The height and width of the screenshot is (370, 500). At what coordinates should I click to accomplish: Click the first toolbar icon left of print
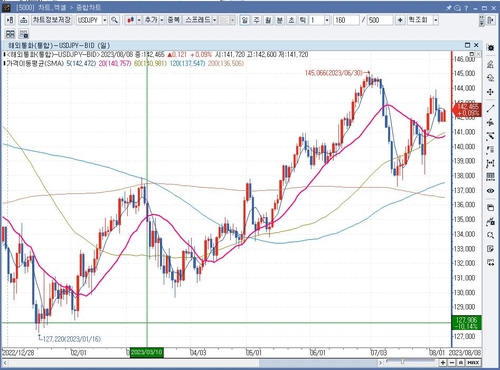click(10, 20)
